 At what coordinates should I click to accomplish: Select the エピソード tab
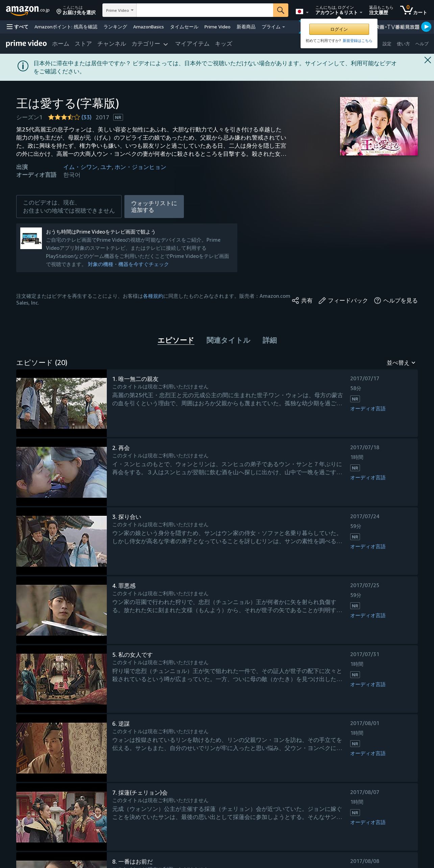(x=176, y=340)
